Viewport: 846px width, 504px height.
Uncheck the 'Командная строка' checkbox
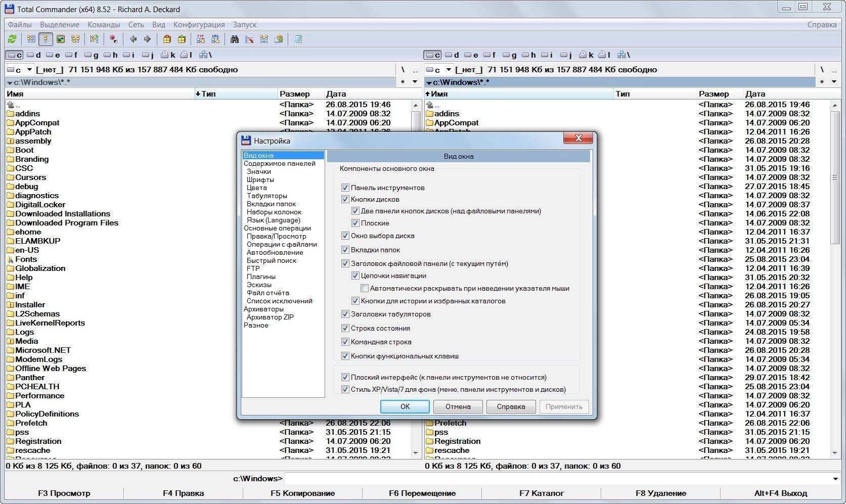click(x=345, y=342)
